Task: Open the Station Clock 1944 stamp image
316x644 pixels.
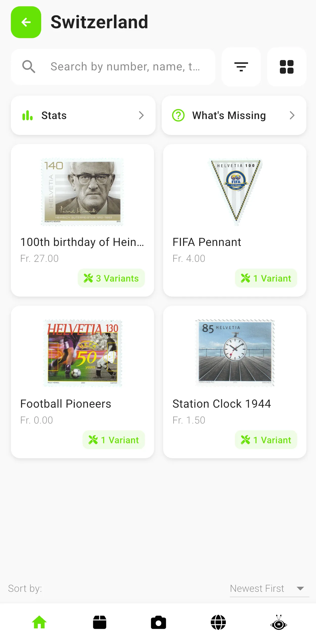Action: (235, 353)
